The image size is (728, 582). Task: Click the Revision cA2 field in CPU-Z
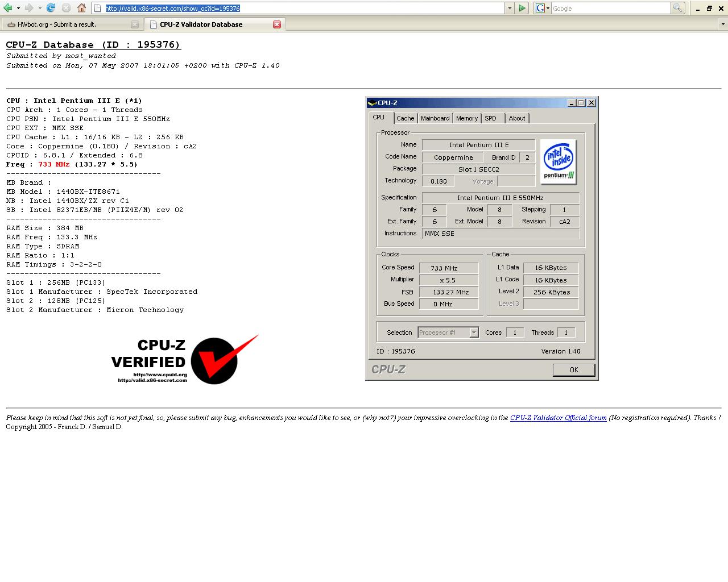click(x=565, y=222)
